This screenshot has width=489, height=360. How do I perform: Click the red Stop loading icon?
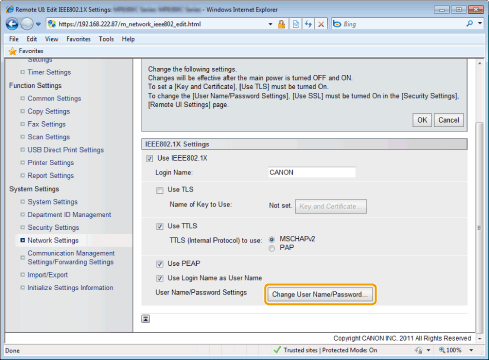321,24
